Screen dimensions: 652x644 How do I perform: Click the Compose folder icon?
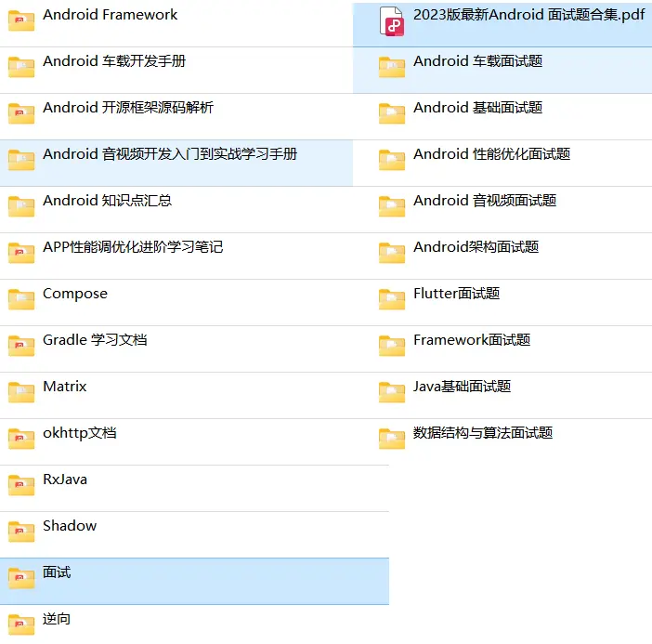21,299
